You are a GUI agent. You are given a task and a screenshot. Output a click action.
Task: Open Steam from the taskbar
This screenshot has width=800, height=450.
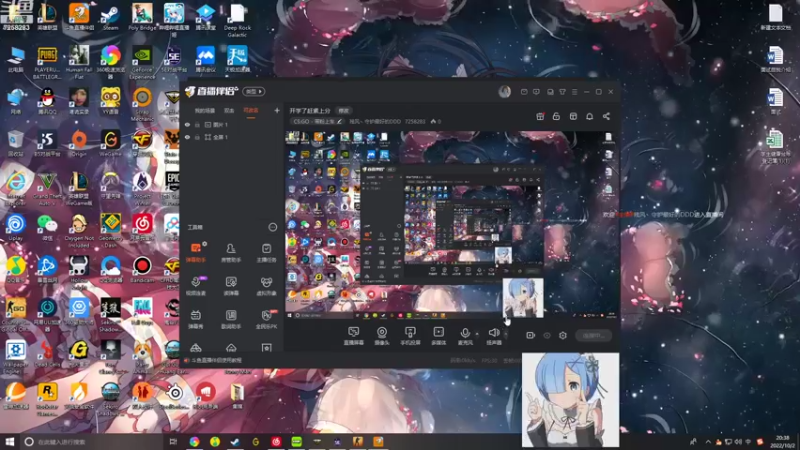pos(235,442)
